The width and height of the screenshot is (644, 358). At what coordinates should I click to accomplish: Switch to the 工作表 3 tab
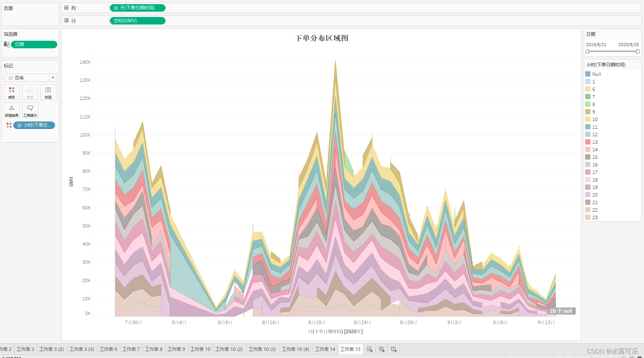(25, 349)
